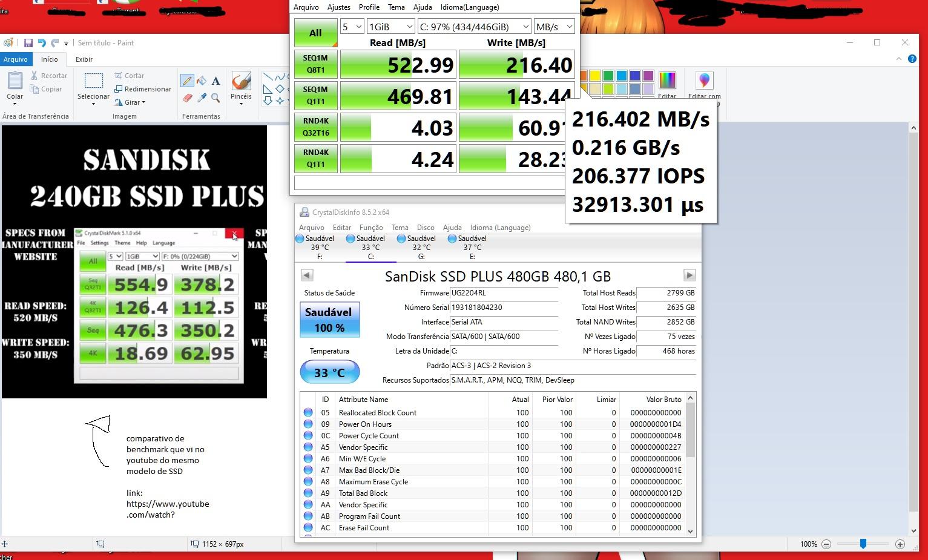Screen dimensions: 928x560
Task: Select the Fill bucket tool in Paint
Action: point(202,81)
